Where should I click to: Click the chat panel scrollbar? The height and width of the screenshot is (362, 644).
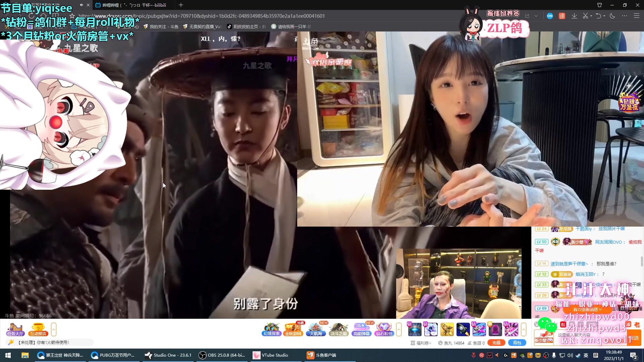642,261
